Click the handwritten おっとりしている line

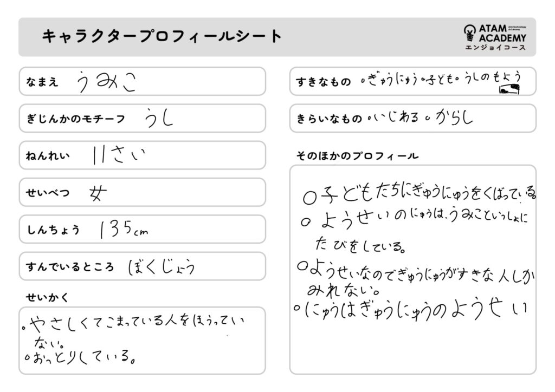coord(81,357)
